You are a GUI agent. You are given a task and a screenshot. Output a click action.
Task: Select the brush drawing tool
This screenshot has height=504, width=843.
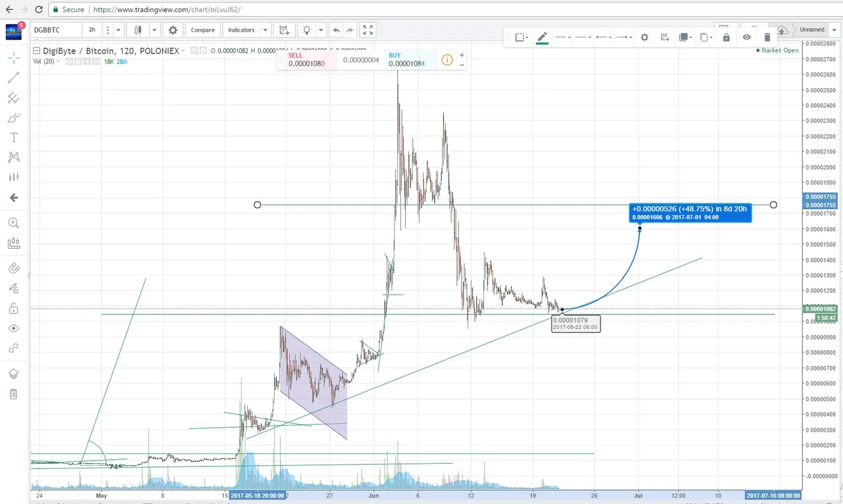pos(13,118)
